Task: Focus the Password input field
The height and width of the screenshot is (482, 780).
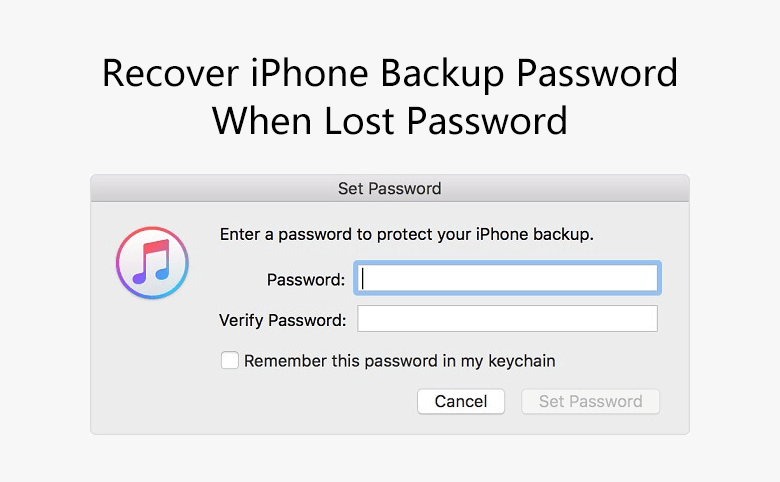Action: click(x=507, y=278)
